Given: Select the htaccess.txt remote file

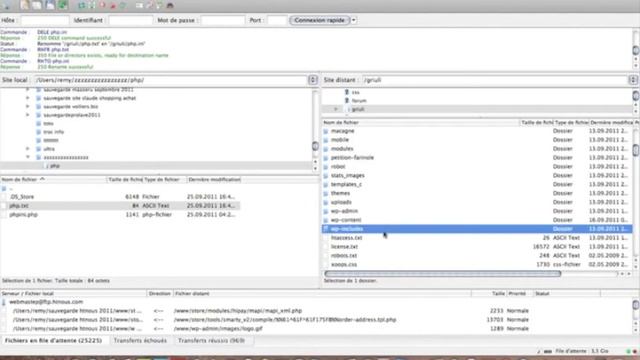Looking at the screenshot, I should click(477, 238).
